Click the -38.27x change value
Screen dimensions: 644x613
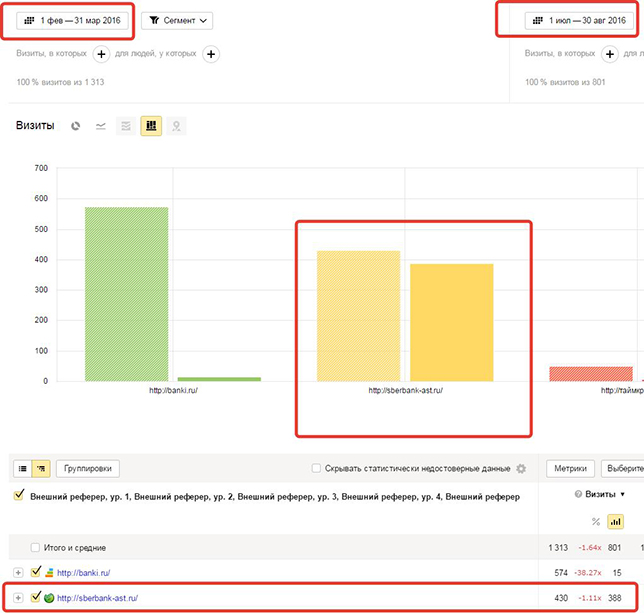pos(590,573)
